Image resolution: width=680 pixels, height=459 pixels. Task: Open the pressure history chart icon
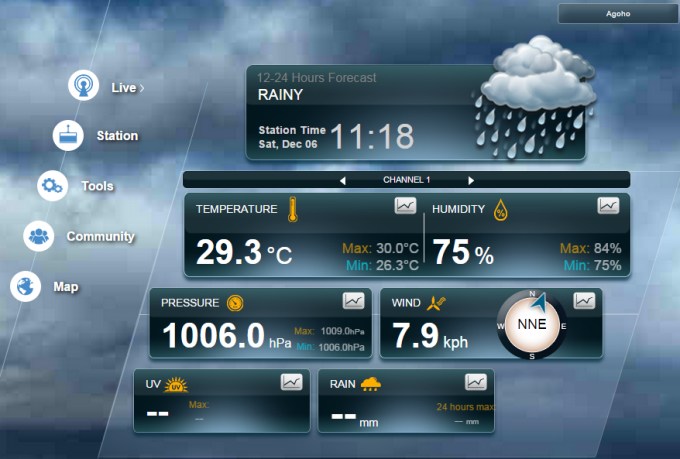pos(354,300)
